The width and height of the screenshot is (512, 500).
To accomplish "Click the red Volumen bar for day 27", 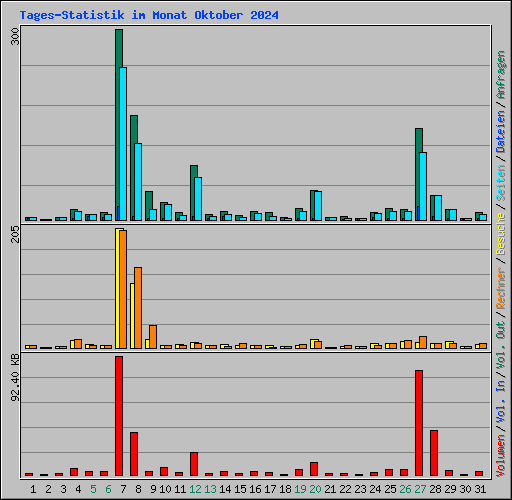I will click(x=419, y=423).
